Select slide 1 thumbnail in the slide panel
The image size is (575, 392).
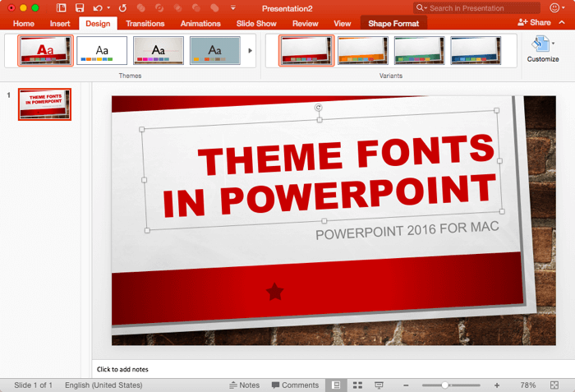[44, 104]
